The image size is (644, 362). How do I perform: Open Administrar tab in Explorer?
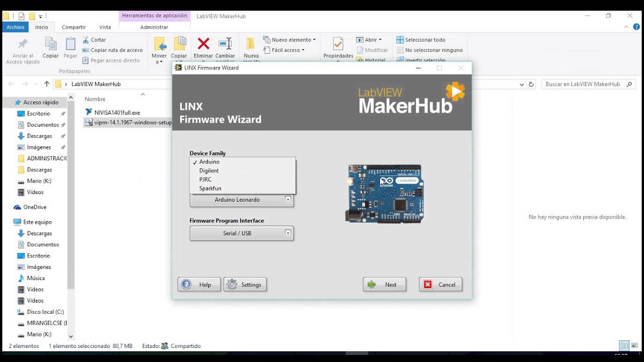tap(154, 27)
